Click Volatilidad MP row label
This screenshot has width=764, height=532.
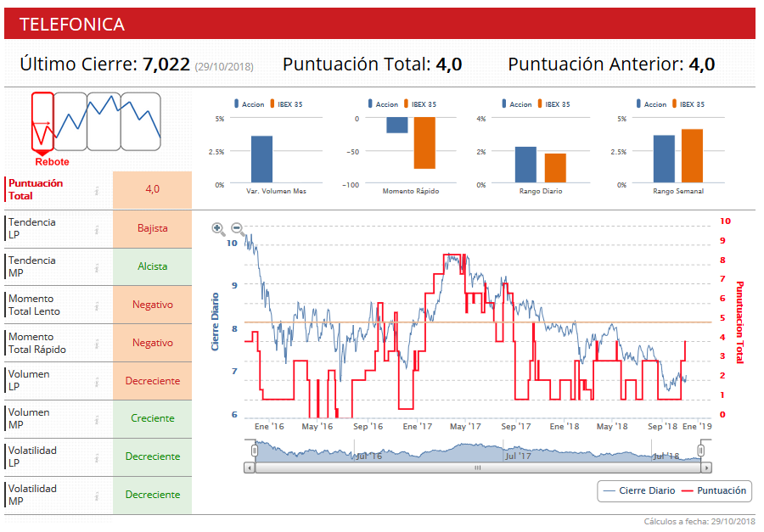point(32,495)
